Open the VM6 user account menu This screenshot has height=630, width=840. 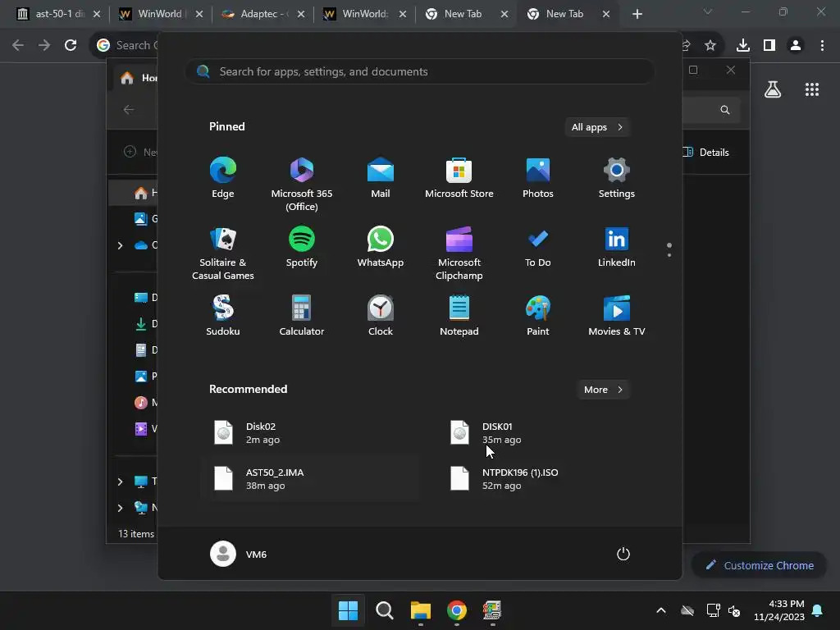[x=239, y=554]
